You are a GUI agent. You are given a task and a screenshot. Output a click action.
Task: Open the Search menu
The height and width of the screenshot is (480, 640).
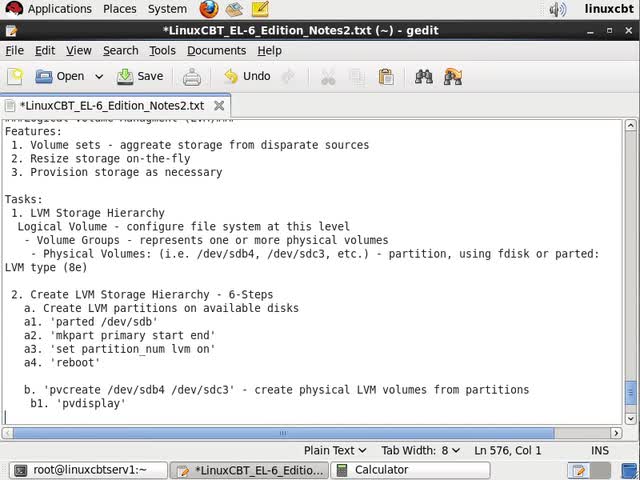[x=120, y=51]
